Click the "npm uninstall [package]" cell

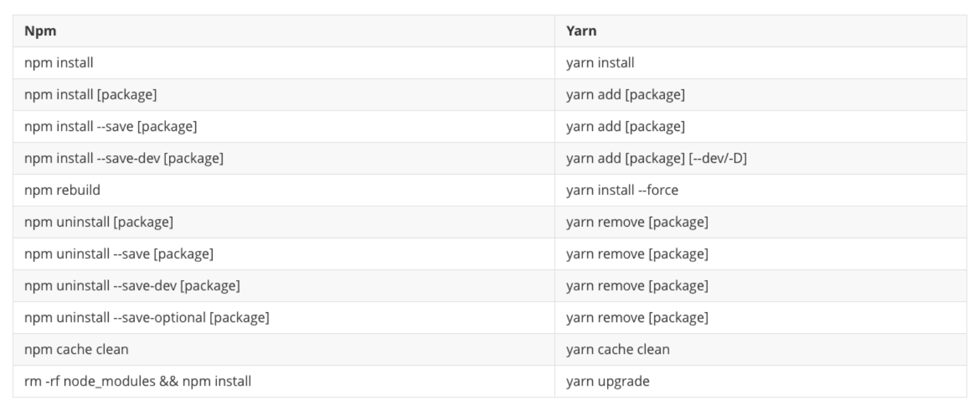tap(99, 222)
